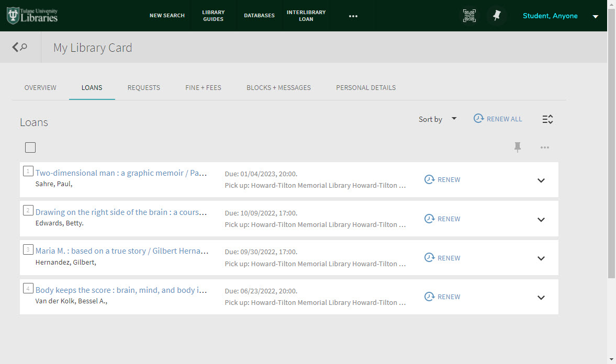Open Body keeps the score title link
Screen dimensions: 616x364
pos(121,290)
